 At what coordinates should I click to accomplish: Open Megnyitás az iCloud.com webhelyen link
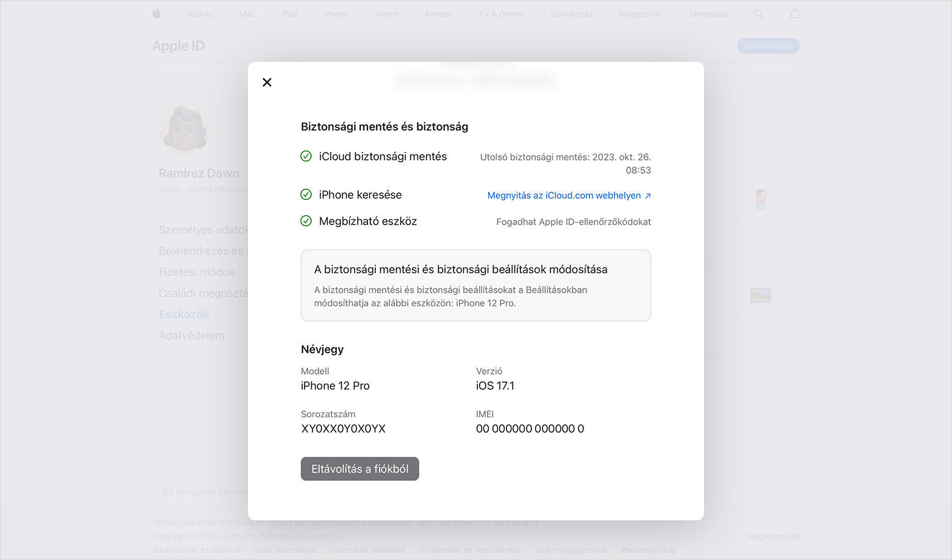(569, 195)
